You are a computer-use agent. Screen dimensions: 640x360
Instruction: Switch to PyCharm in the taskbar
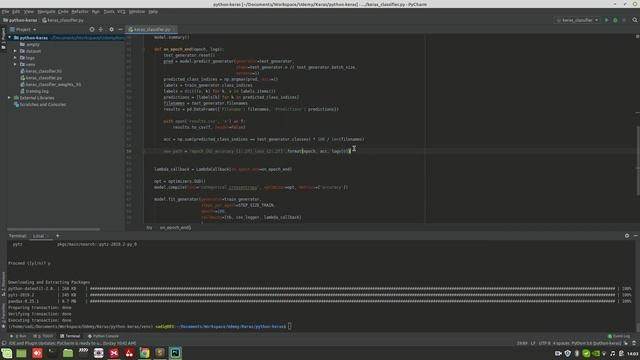point(176,353)
